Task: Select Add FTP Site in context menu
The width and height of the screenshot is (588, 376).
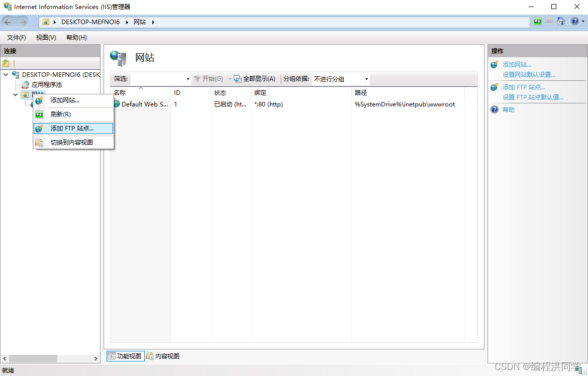Action: 72,129
